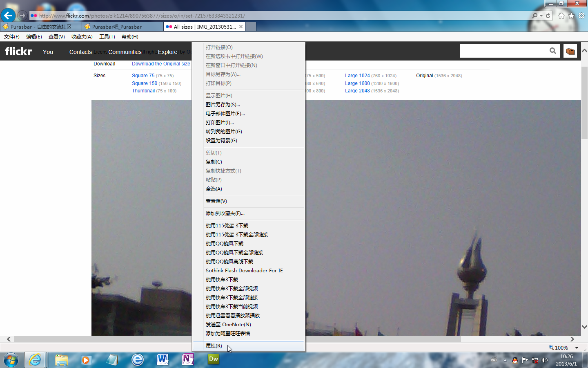Click Download the Original size link

tap(161, 64)
